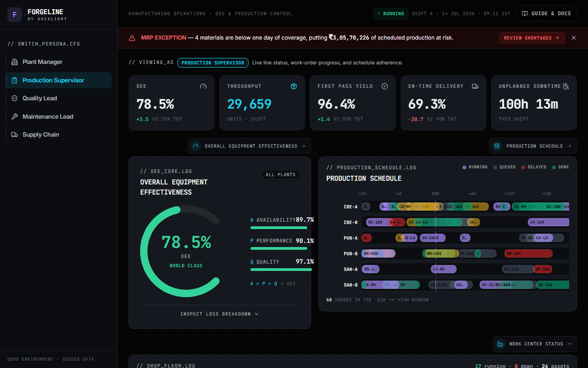This screenshot has width=588, height=368.
Task: Open Review Shortages
Action: (531, 38)
